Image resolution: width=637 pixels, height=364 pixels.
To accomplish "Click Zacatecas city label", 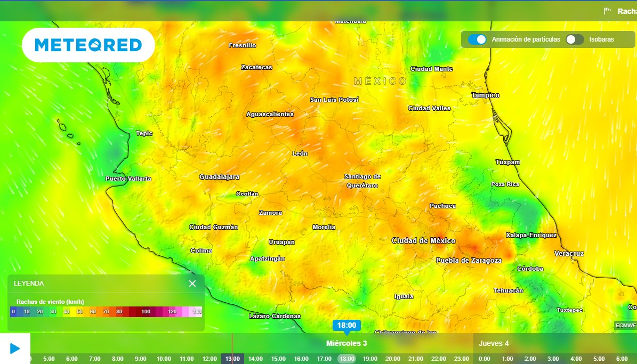I will coord(257,67).
